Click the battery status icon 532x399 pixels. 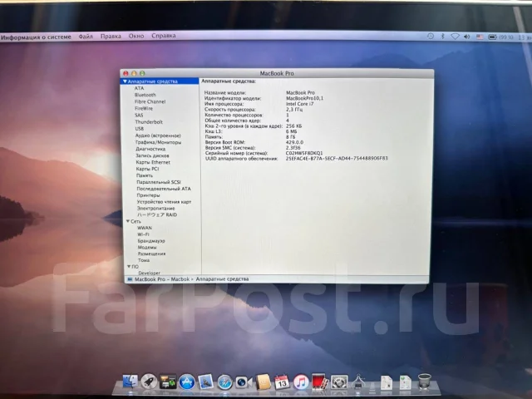click(x=492, y=37)
